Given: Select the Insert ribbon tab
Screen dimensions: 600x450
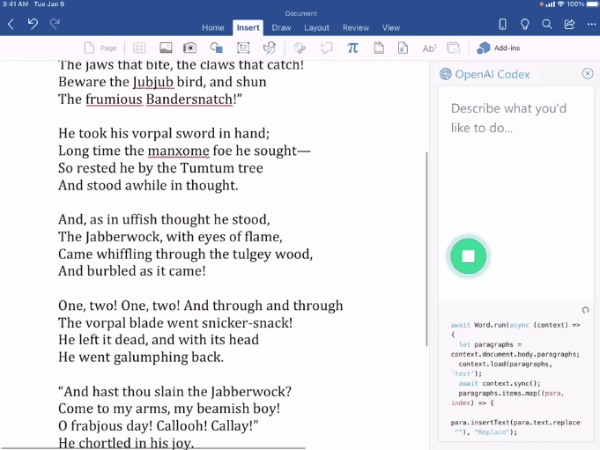Looking at the screenshot, I should [x=248, y=28].
